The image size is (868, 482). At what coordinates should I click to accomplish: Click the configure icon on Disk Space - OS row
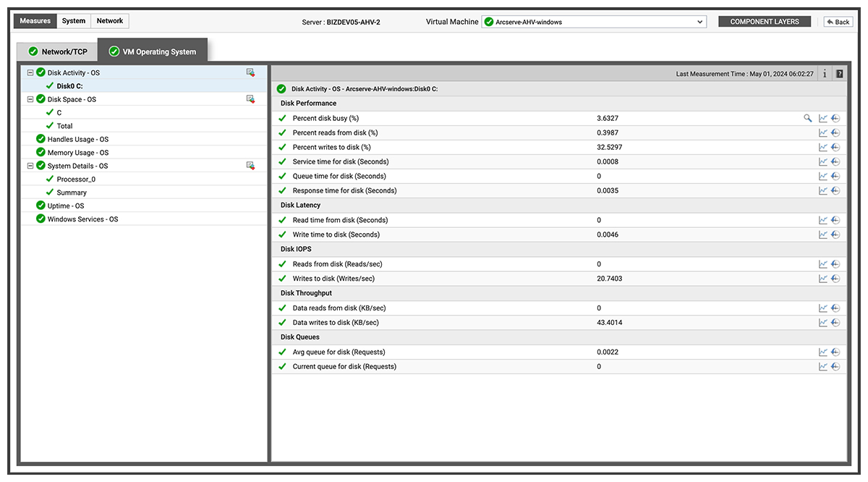(250, 99)
